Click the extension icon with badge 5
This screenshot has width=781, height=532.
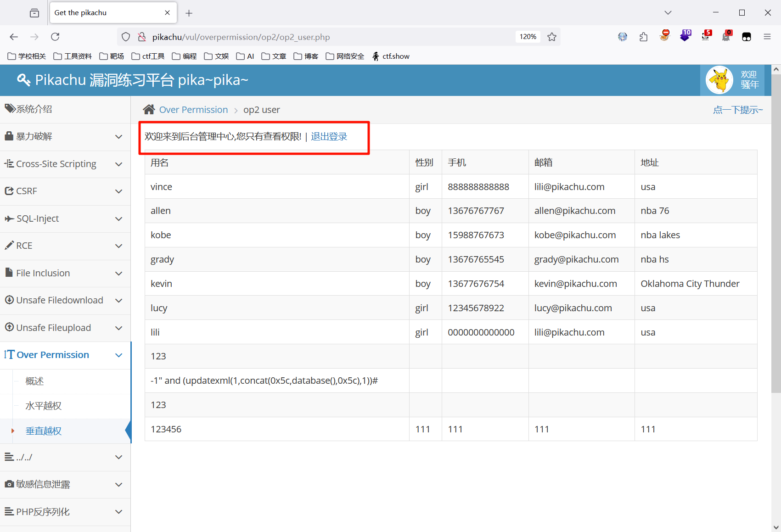pos(706,36)
